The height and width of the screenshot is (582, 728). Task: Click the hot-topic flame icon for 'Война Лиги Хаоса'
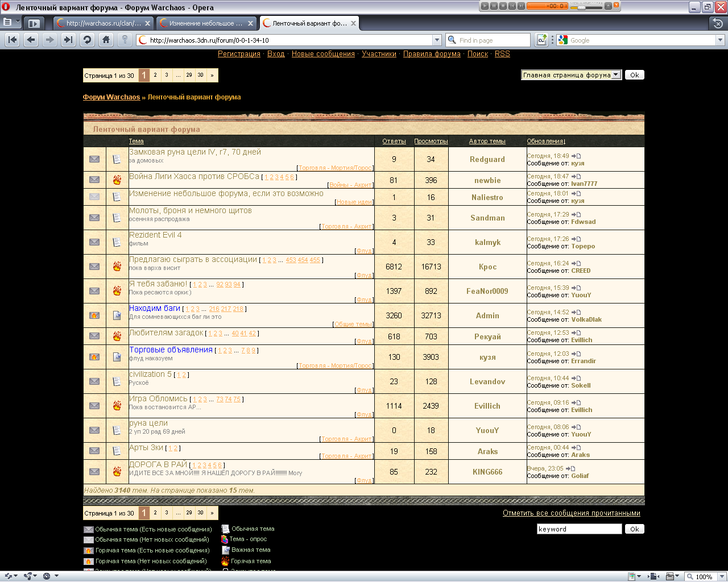(117, 180)
